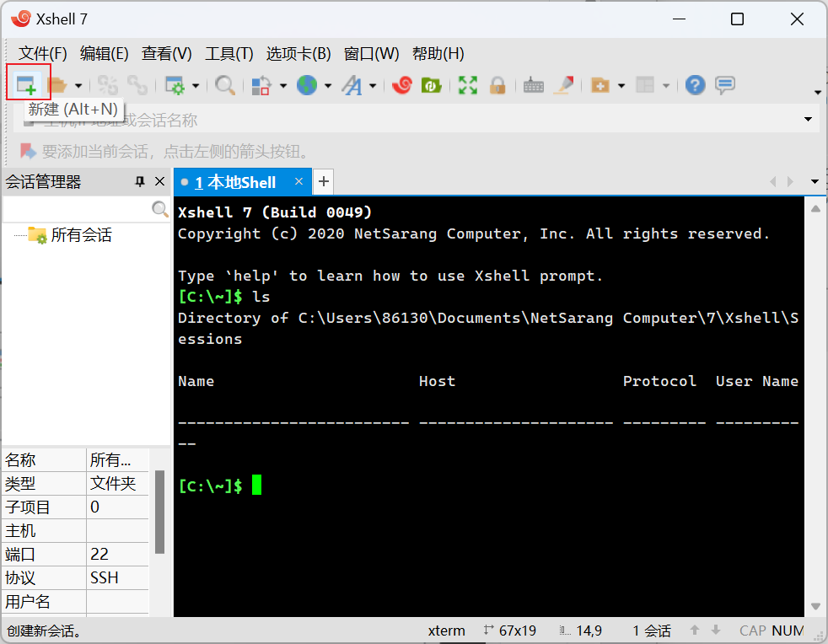Open the font icon in toolbar
The height and width of the screenshot is (644, 828).
[x=352, y=84]
